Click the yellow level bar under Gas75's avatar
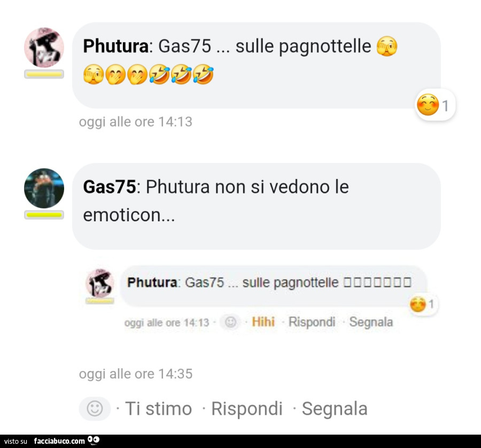Screen dimensions: 481x448 tap(44, 215)
